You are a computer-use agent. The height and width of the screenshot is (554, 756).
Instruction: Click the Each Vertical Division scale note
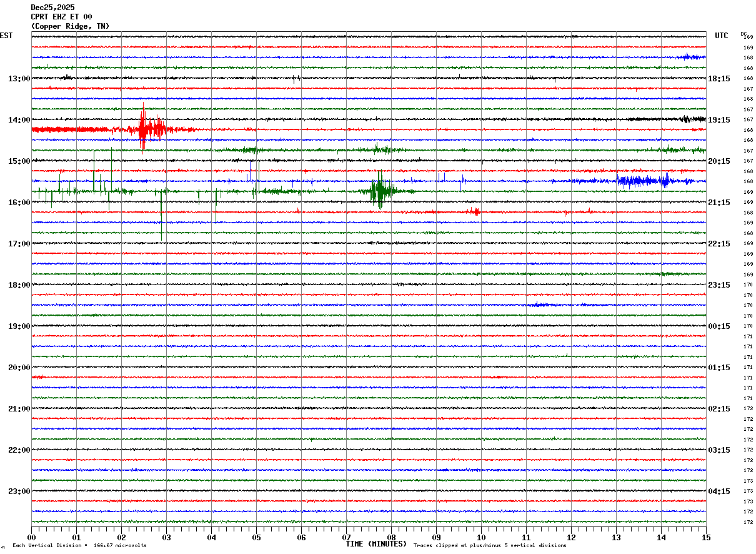coord(80,546)
